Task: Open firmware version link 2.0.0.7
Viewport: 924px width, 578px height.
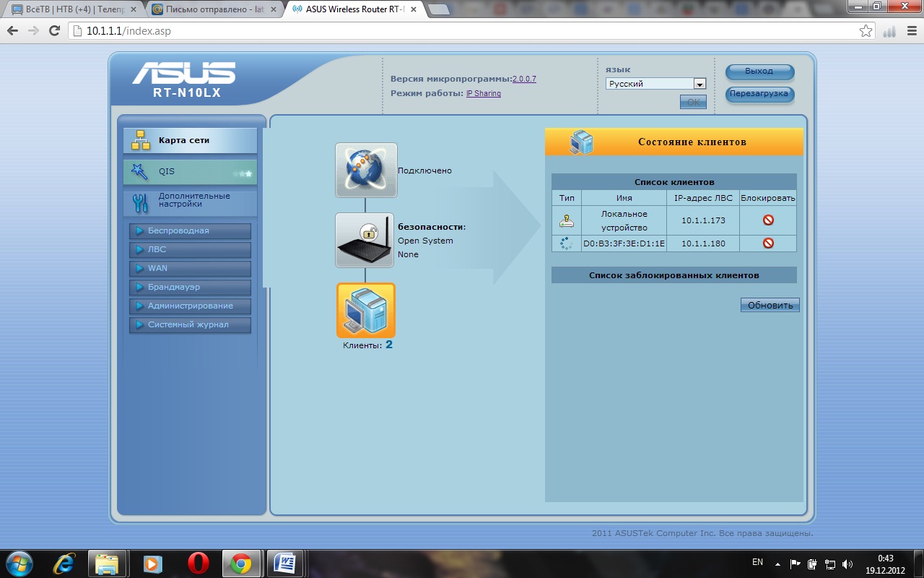Action: coord(524,79)
